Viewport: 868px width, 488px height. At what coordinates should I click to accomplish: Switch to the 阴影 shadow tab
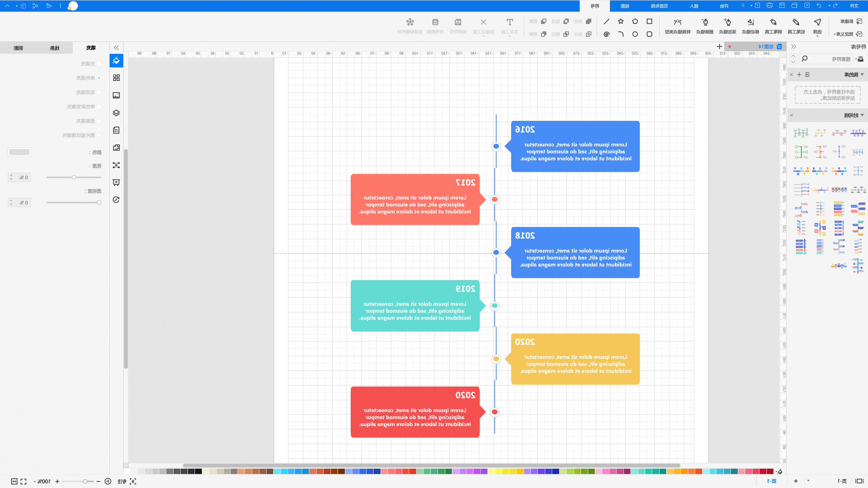18,48
